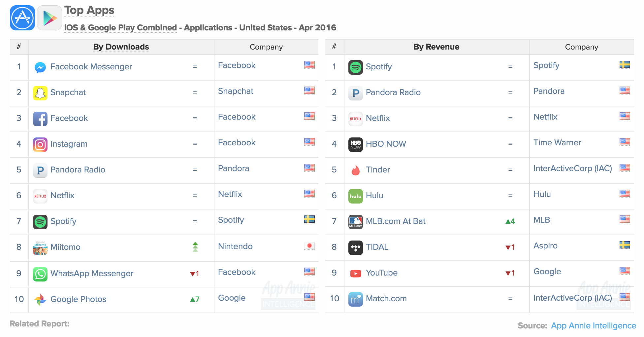Open the Facebook Messenger app link
644x337 pixels.
91,67
